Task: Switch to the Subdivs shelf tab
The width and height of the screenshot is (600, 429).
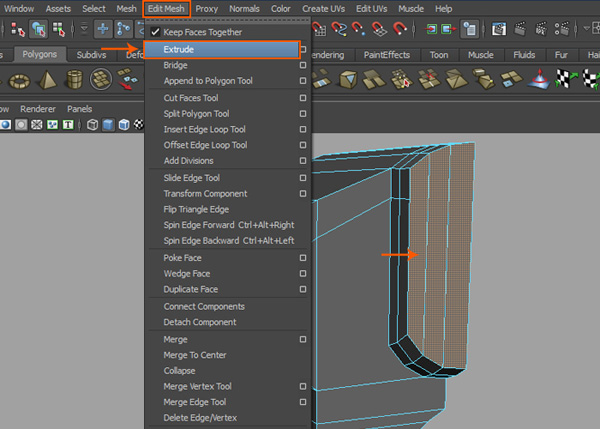Action: (x=91, y=55)
